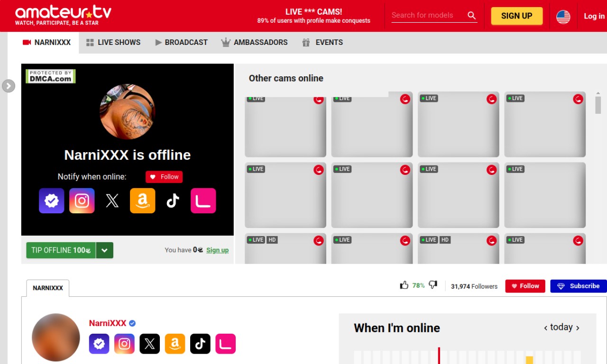Click the blurred profile avatar
The image size is (607, 364).
point(56,337)
